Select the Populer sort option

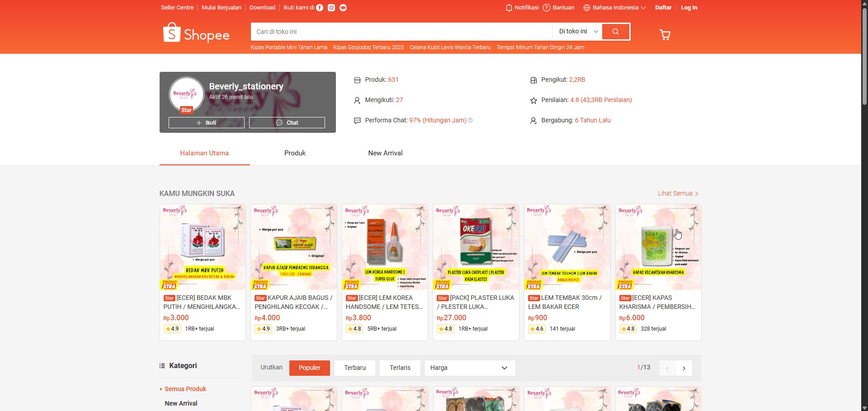(x=310, y=368)
